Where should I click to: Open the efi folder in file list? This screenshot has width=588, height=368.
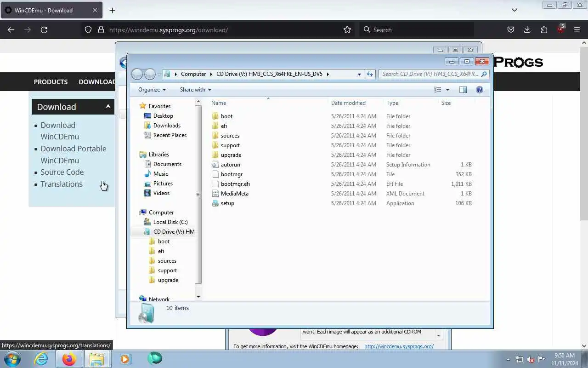tap(224, 126)
